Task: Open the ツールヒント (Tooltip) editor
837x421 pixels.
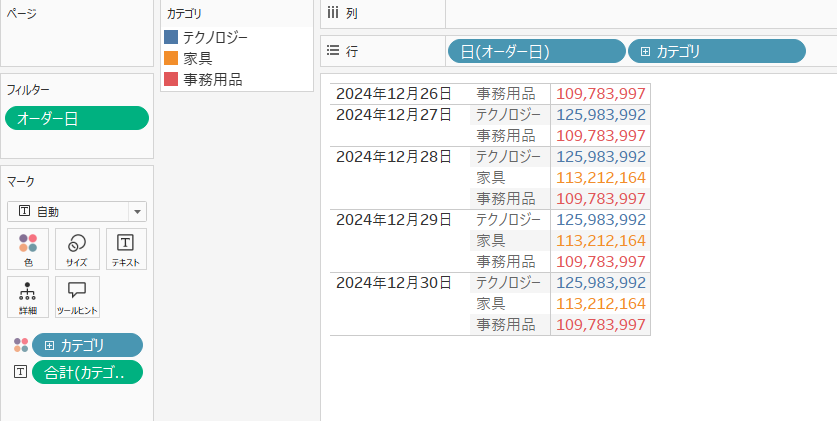Action: tap(77, 297)
